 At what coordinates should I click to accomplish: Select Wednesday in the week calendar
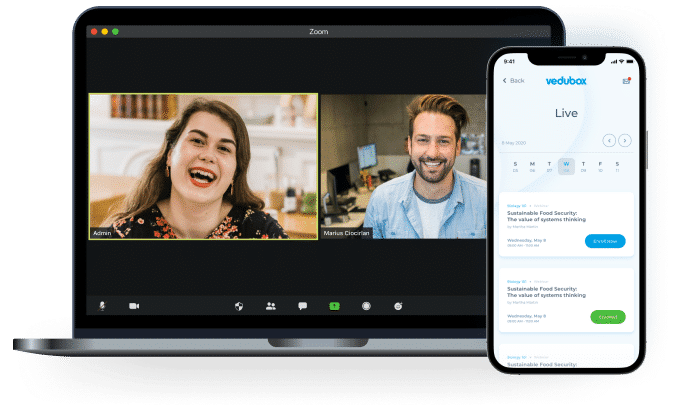566,166
